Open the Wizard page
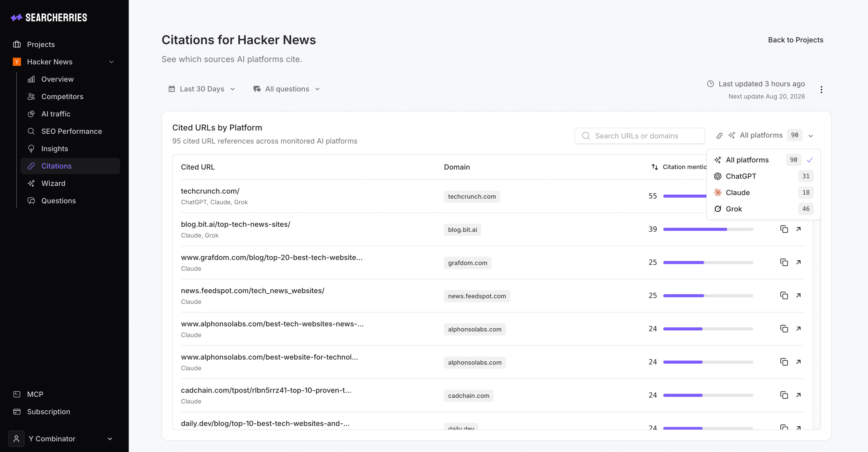 click(53, 183)
